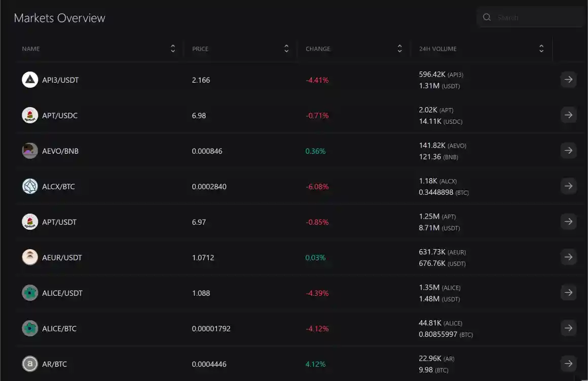Sort markets by Price column arrows
The height and width of the screenshot is (381, 588).
[x=286, y=49]
